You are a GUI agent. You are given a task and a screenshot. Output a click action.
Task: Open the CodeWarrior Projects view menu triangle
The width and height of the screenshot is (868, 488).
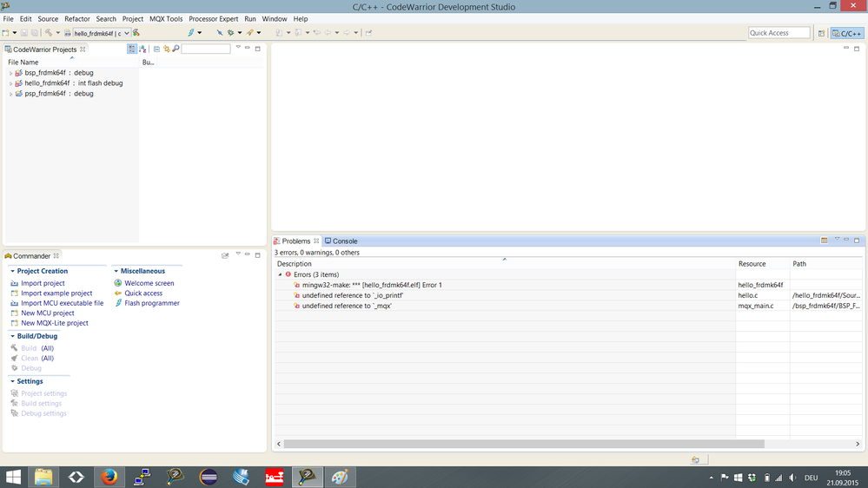click(x=238, y=48)
